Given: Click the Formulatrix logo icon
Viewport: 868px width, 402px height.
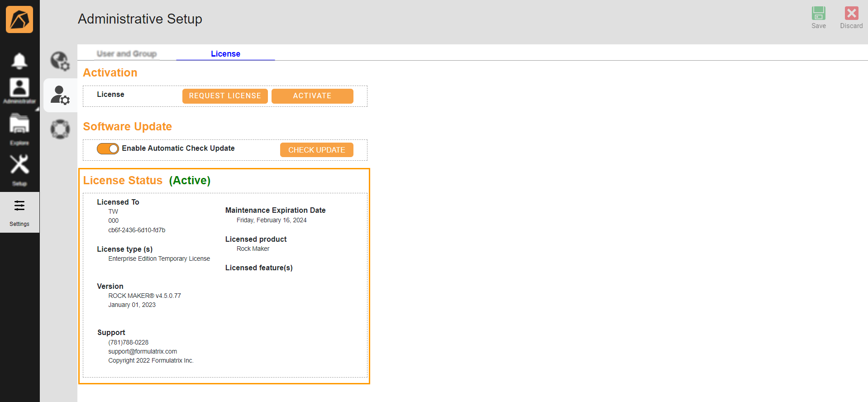Looking at the screenshot, I should (x=19, y=19).
